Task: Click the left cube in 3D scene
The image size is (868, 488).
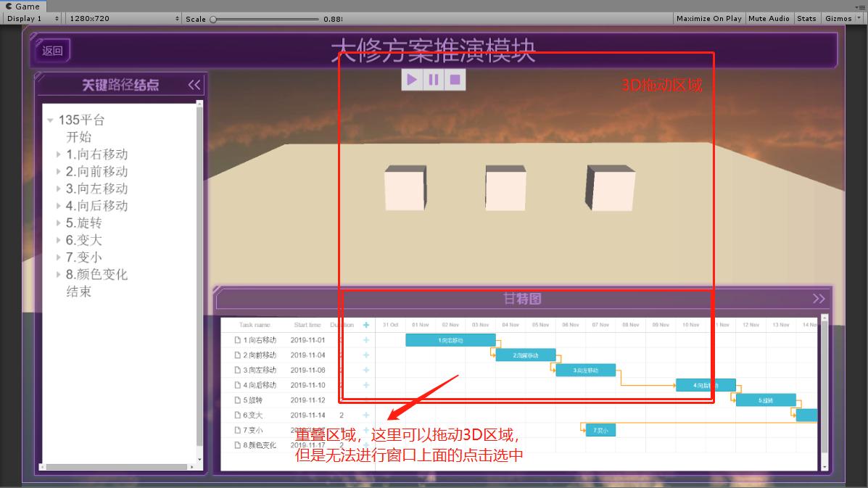Action: pos(405,188)
